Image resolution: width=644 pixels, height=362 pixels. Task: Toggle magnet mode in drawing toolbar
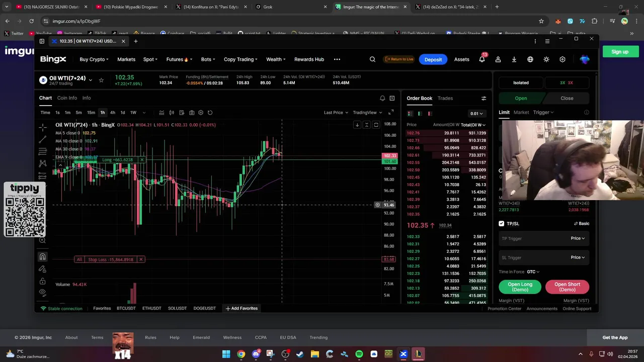43,257
